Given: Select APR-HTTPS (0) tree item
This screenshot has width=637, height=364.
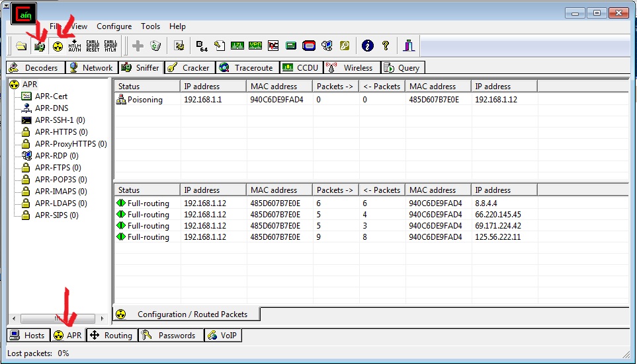Looking at the screenshot, I should (61, 132).
